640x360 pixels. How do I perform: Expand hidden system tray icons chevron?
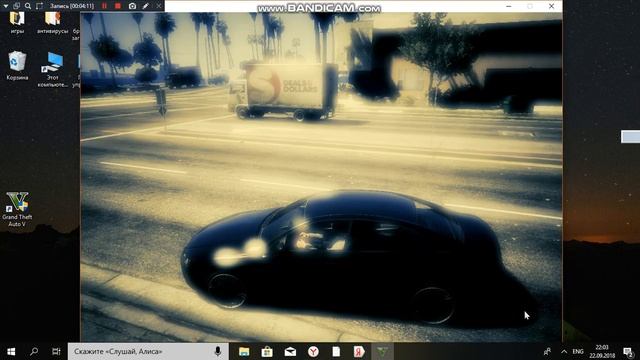coord(564,351)
